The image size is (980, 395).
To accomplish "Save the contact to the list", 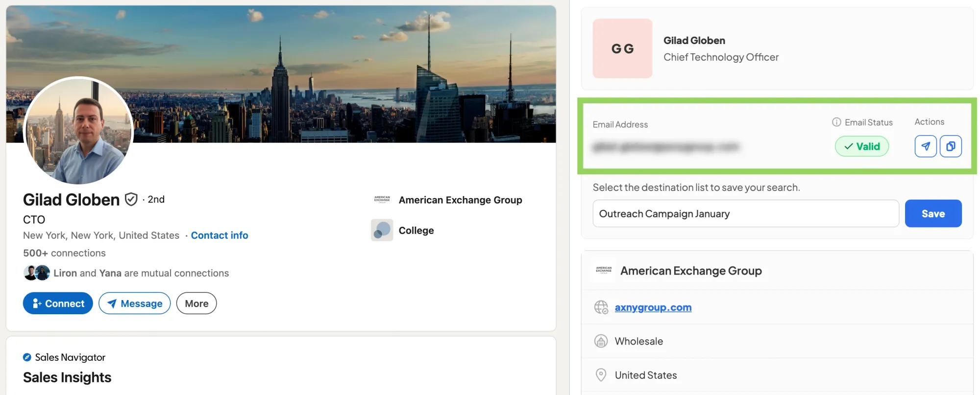I will [x=933, y=214].
